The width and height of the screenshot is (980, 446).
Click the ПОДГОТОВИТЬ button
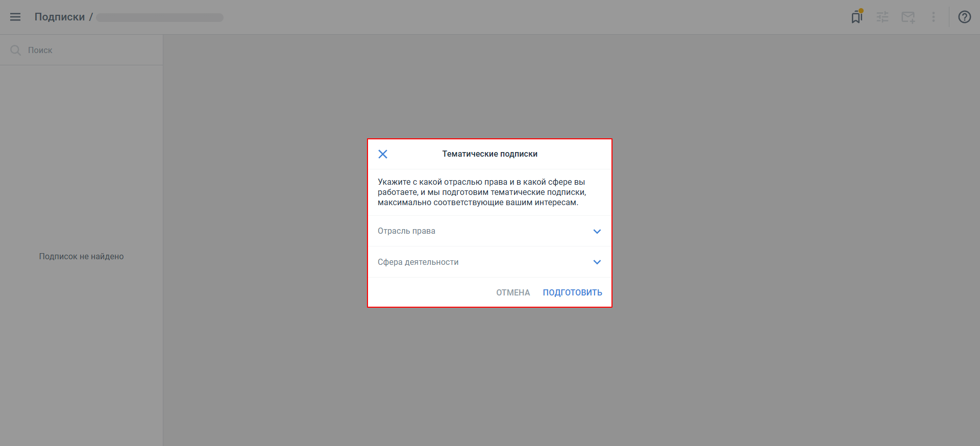coord(572,292)
